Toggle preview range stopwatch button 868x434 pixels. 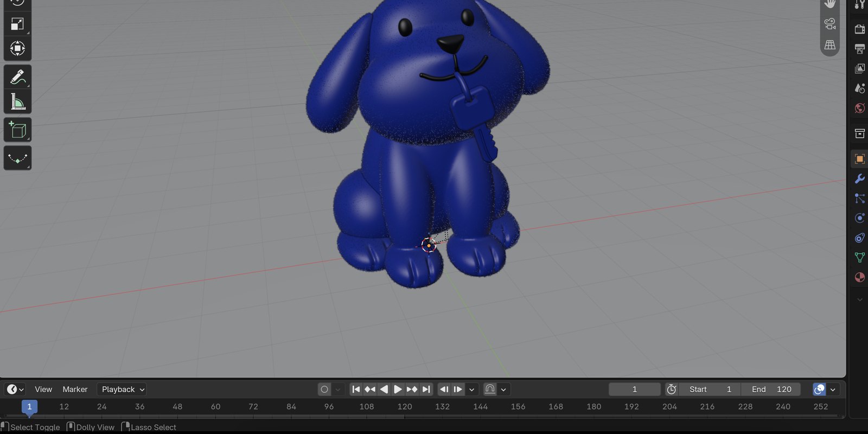coord(672,390)
